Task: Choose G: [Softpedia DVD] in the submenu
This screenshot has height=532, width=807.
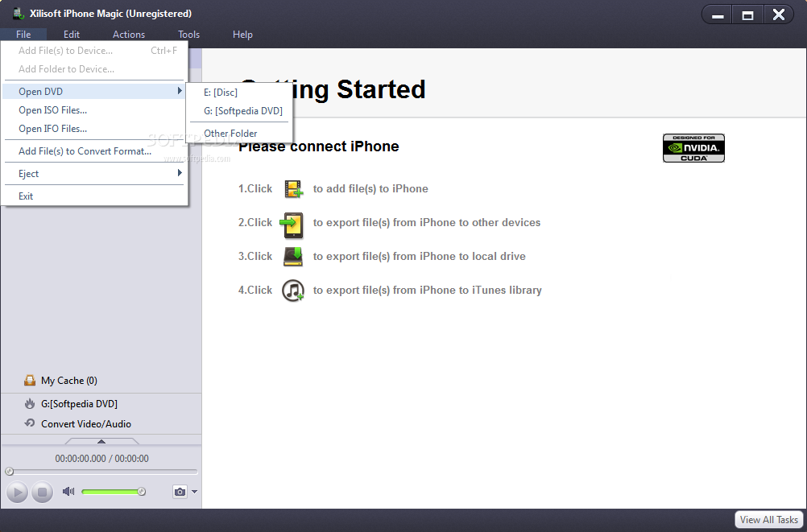Action: [x=239, y=111]
